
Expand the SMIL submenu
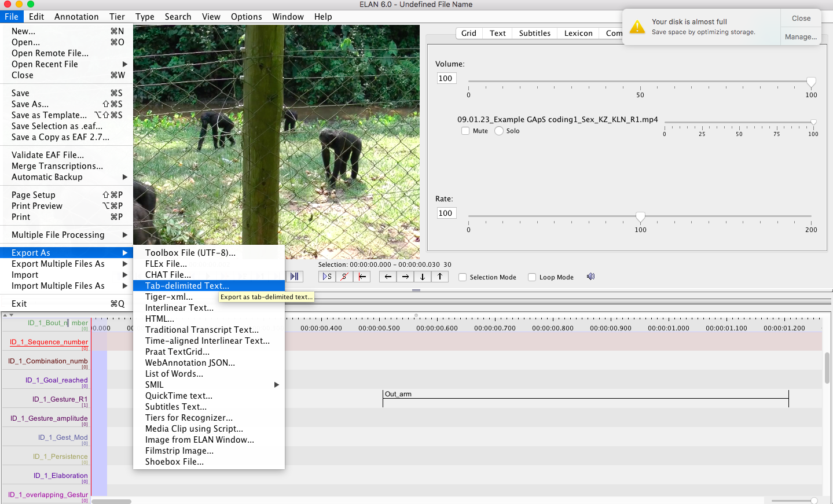point(209,385)
